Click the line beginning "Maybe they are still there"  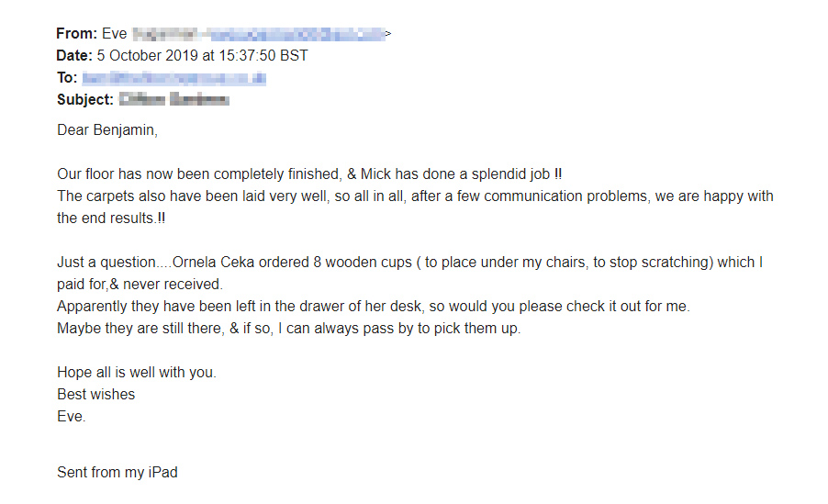288,328
